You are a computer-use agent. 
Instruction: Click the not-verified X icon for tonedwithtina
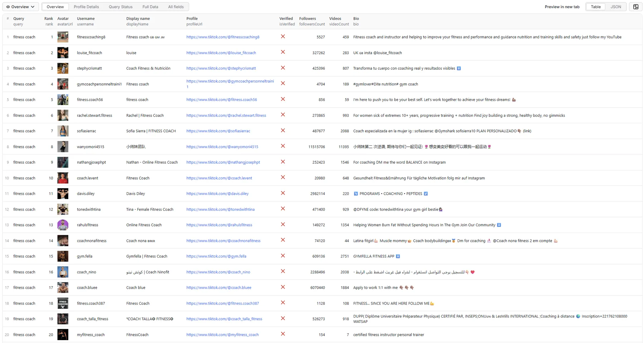(x=283, y=209)
